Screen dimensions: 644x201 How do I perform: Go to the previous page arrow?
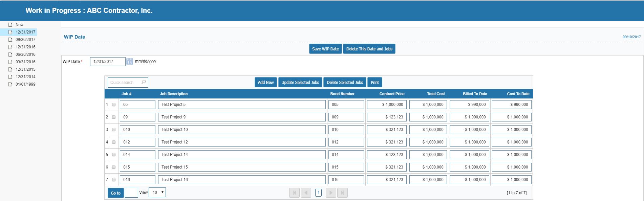(x=306, y=193)
